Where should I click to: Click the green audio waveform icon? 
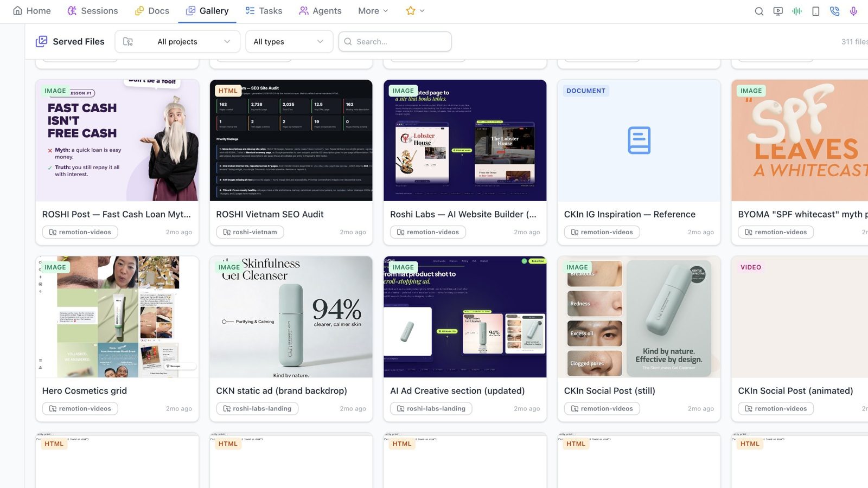point(797,11)
